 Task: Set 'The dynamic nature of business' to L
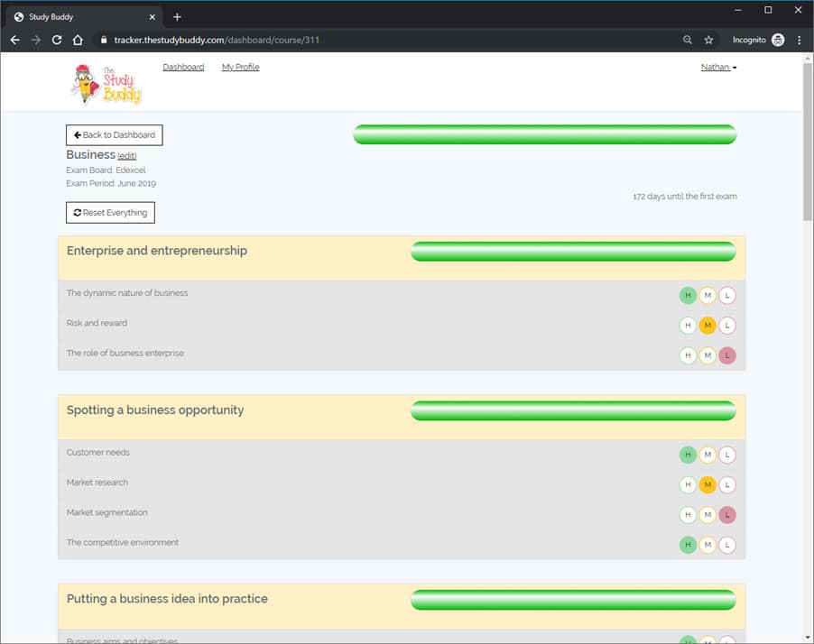click(x=727, y=295)
